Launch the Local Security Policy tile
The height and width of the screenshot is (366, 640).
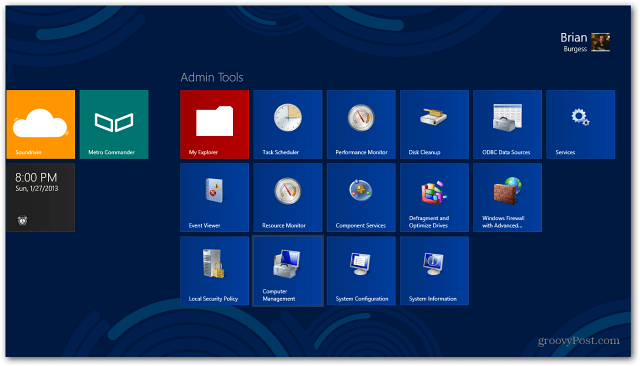click(x=214, y=271)
